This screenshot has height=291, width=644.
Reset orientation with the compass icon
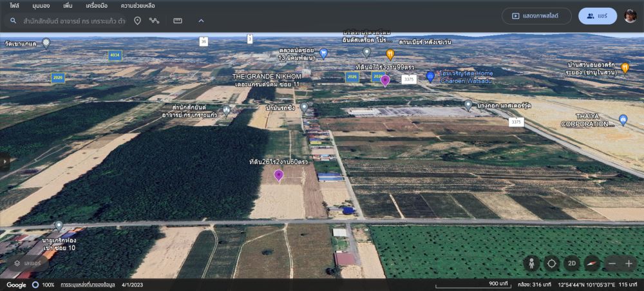[591, 263]
